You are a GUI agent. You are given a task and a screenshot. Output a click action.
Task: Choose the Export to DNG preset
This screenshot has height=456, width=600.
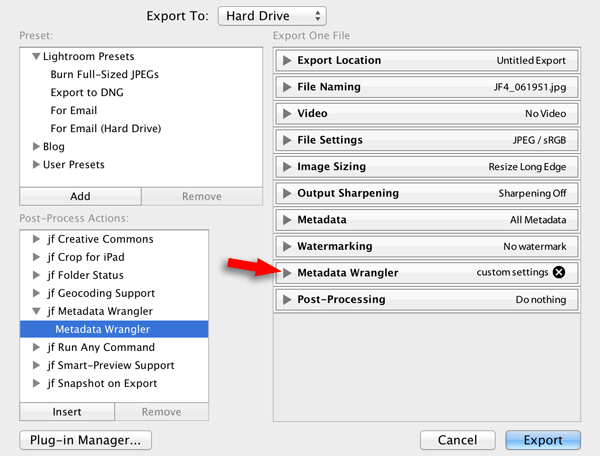pos(87,92)
